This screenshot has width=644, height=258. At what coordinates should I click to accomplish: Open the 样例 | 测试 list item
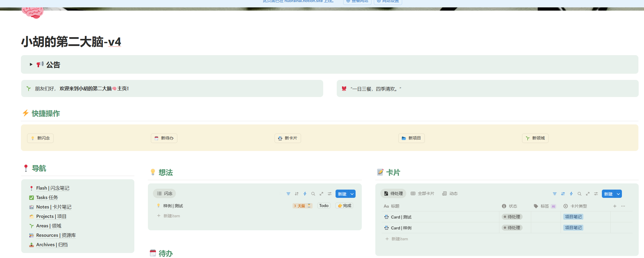coord(173,206)
